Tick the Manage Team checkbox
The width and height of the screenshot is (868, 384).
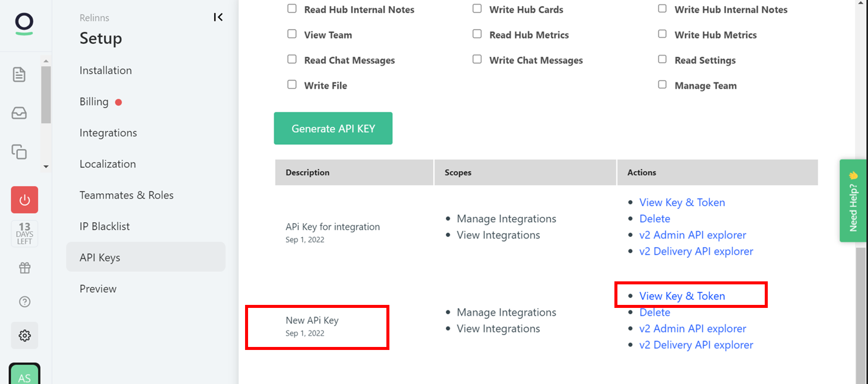pyautogui.click(x=662, y=85)
